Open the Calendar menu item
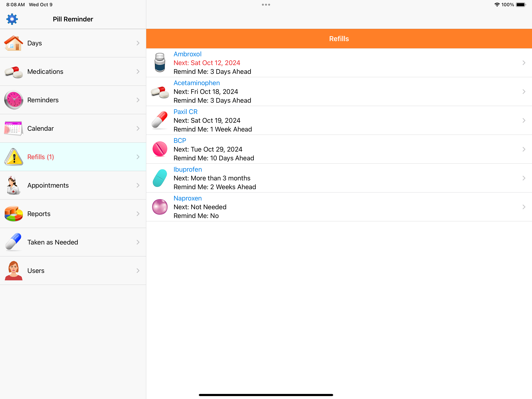Viewport: 532px width, 399px height. click(x=73, y=128)
